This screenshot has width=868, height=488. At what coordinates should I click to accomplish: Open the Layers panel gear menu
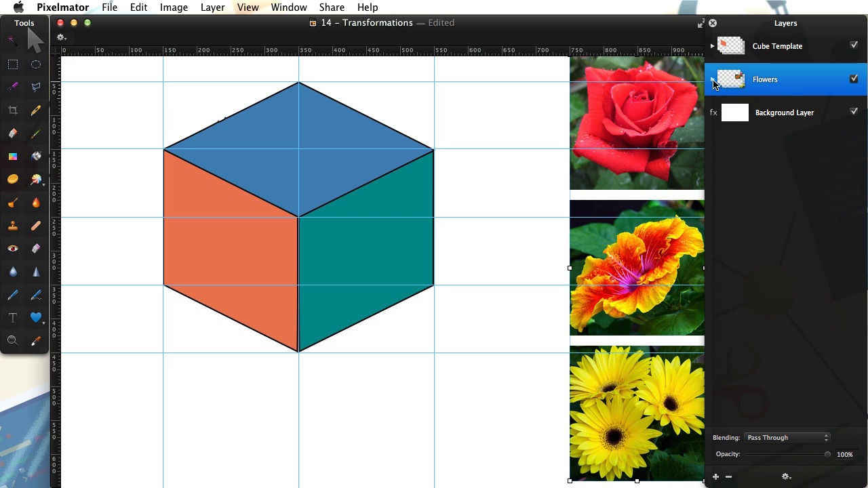[x=786, y=477]
